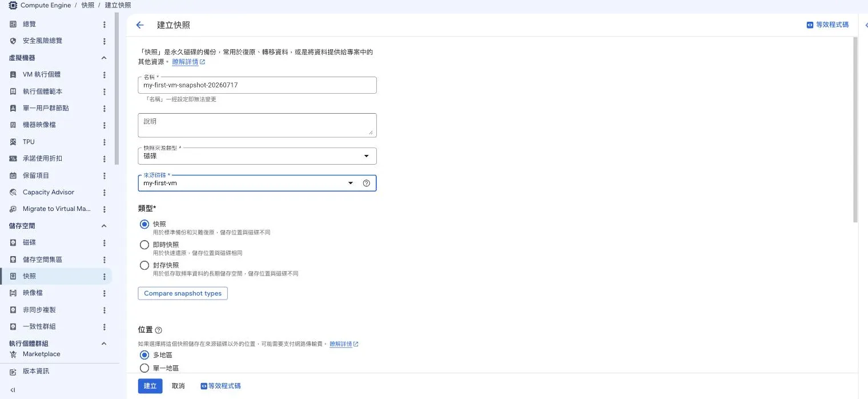Click the Compute Engine breadcrumb
The width and height of the screenshot is (868, 399).
[x=46, y=5]
